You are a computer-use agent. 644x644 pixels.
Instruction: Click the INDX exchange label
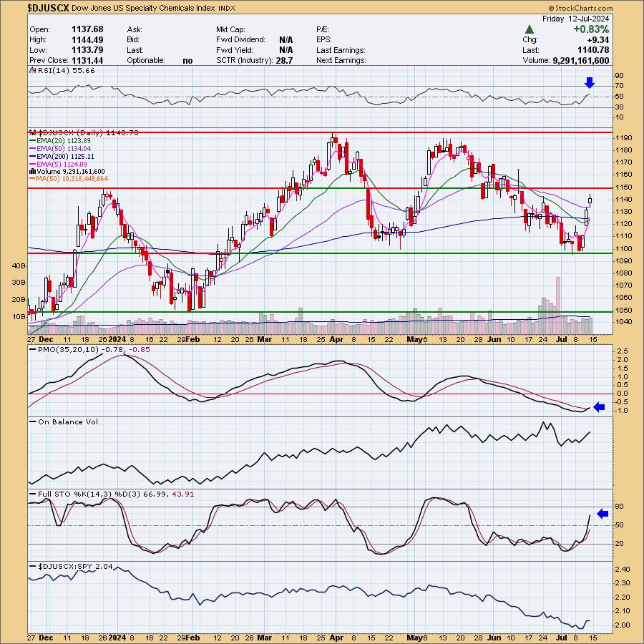pyautogui.click(x=227, y=8)
